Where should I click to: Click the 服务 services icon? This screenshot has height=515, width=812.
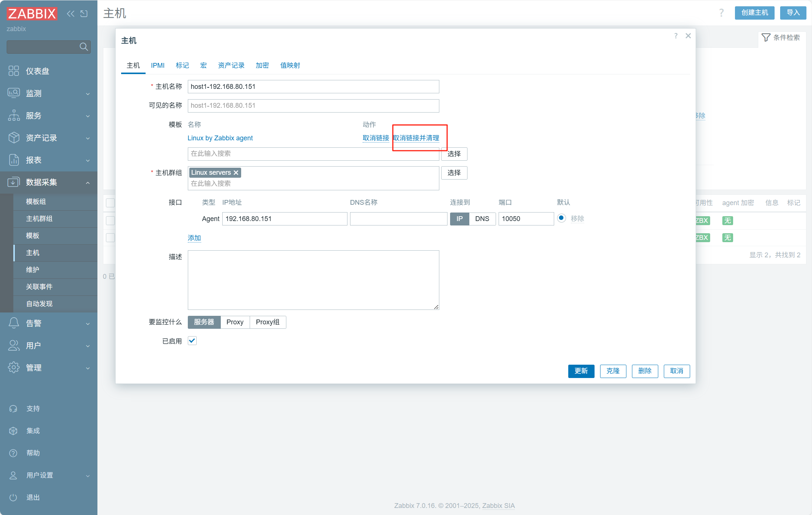click(x=14, y=115)
